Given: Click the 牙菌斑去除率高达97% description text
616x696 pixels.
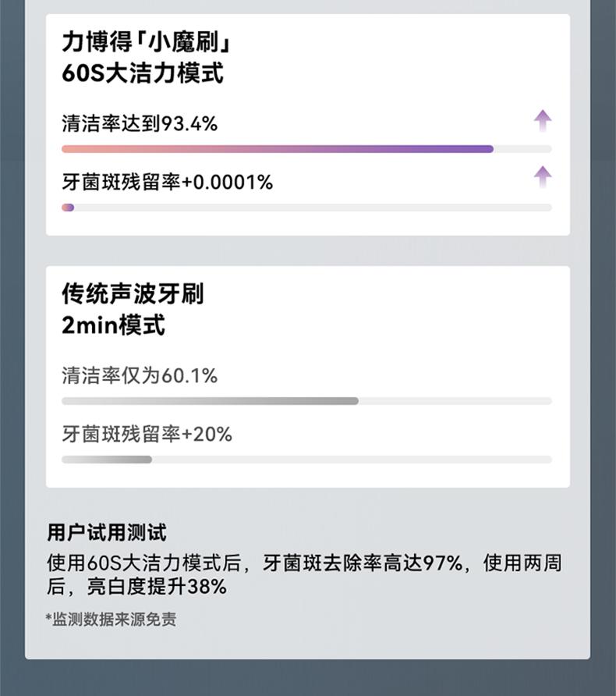Looking at the screenshot, I should 363,563.
